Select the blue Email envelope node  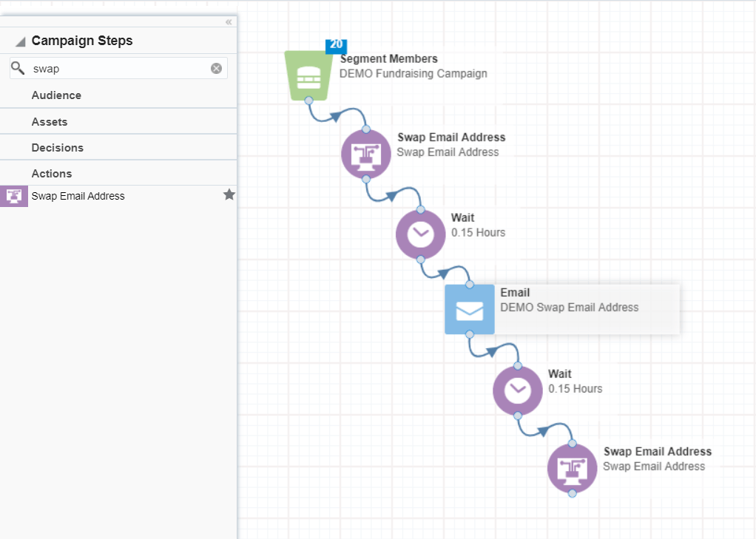pyautogui.click(x=470, y=309)
